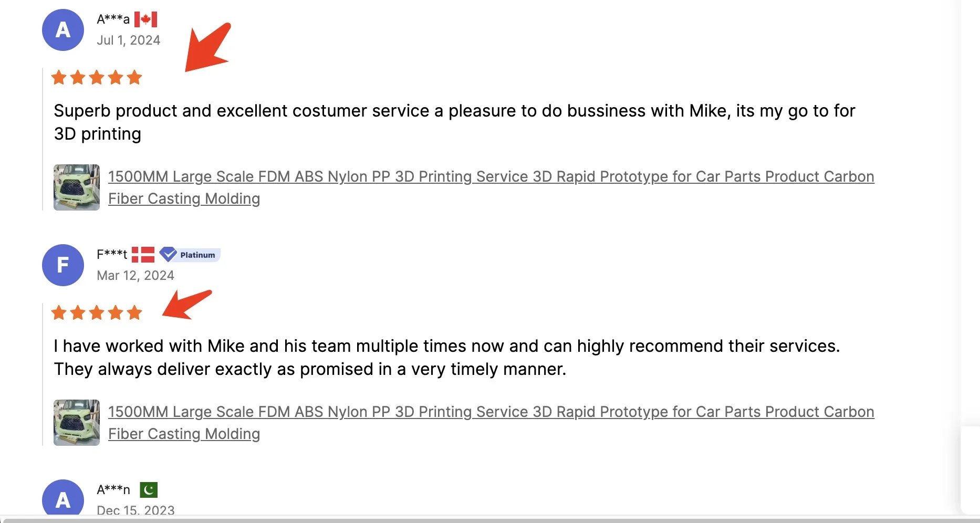The width and height of the screenshot is (980, 523).
Task: Open the product link under the Mar 12 review
Action: click(x=491, y=412)
